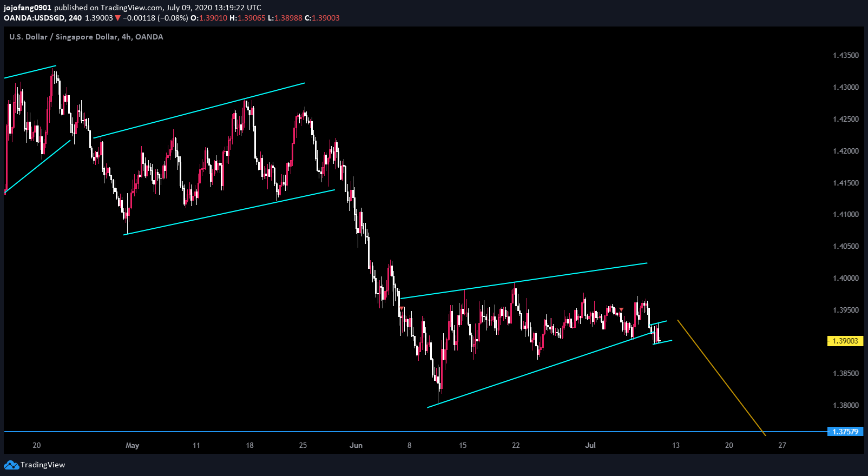Click the author name jojofang0901

point(28,8)
